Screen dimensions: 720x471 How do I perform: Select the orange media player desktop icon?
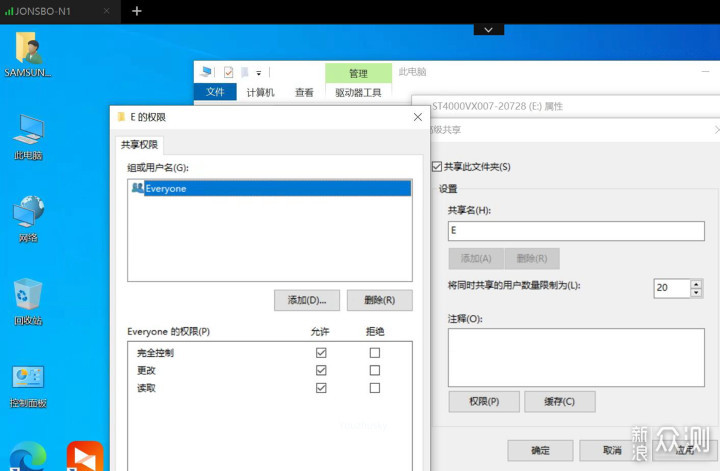click(85, 456)
